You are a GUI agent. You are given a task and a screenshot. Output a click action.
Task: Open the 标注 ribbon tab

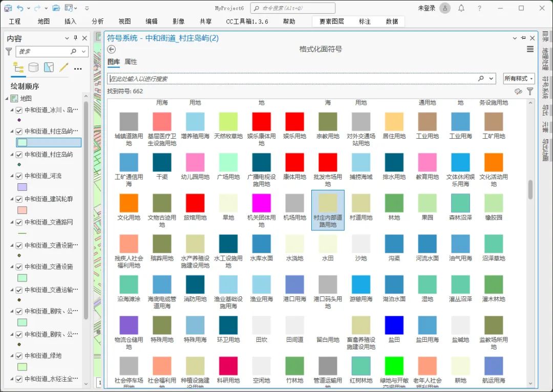[x=365, y=21]
